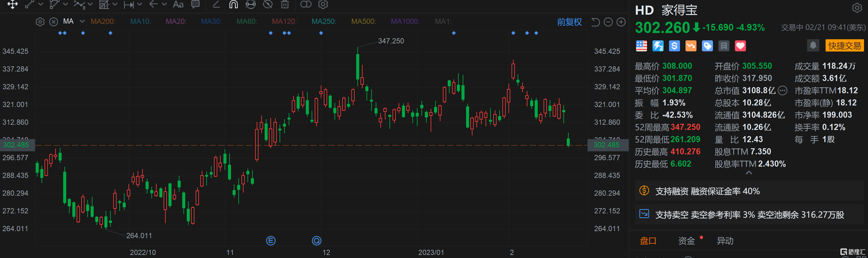
Task: Switch to the 资金 tab
Action: click(686, 241)
